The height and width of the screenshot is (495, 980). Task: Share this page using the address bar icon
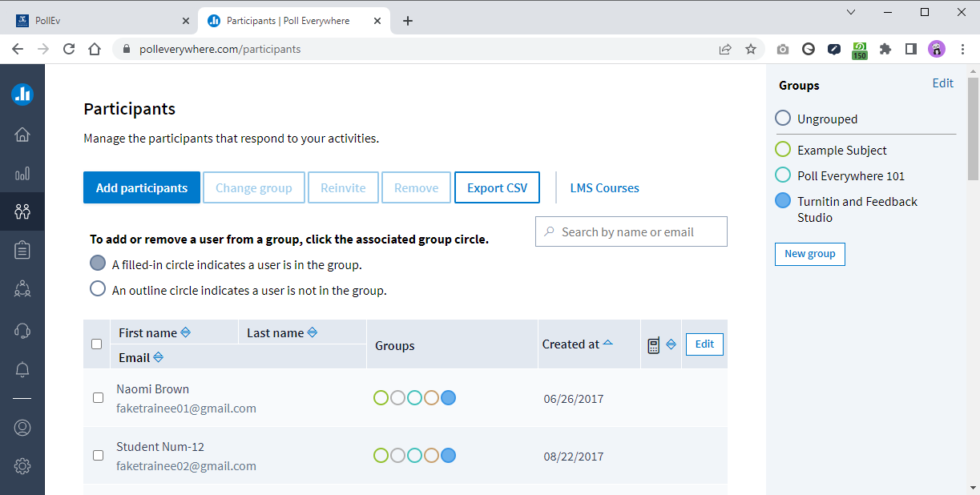(x=725, y=49)
